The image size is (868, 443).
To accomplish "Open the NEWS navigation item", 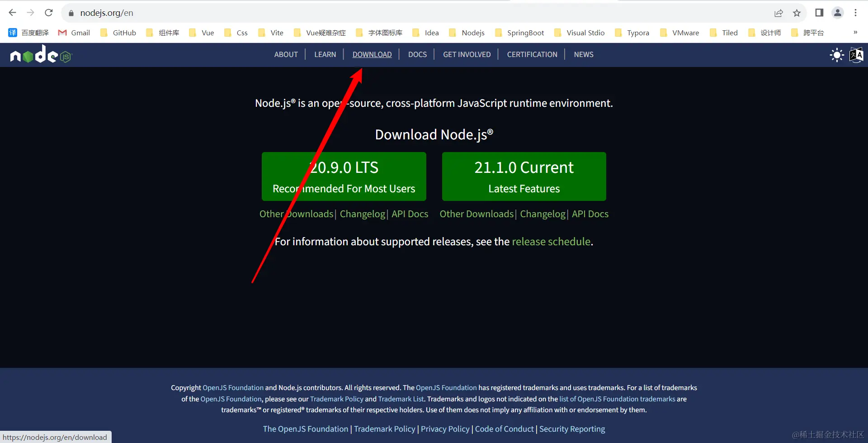I will tap(584, 54).
